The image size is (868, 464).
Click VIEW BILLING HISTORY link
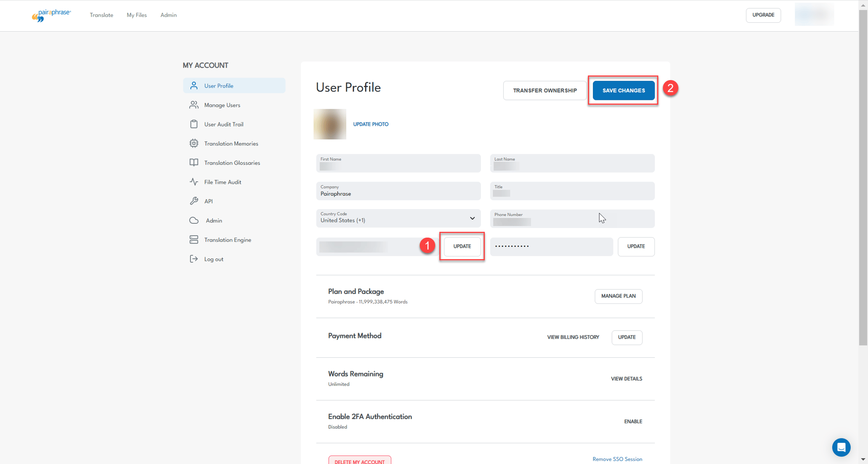coord(573,337)
